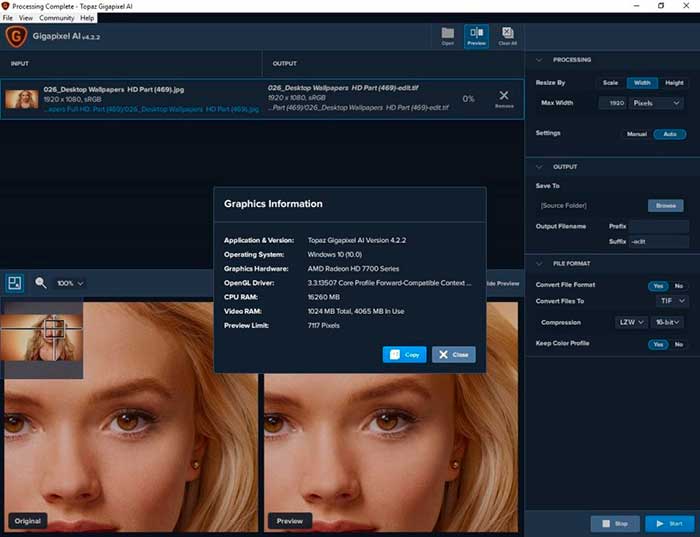700x537 pixels.
Task: Click Copy in Graphics Information dialog
Action: (x=404, y=355)
